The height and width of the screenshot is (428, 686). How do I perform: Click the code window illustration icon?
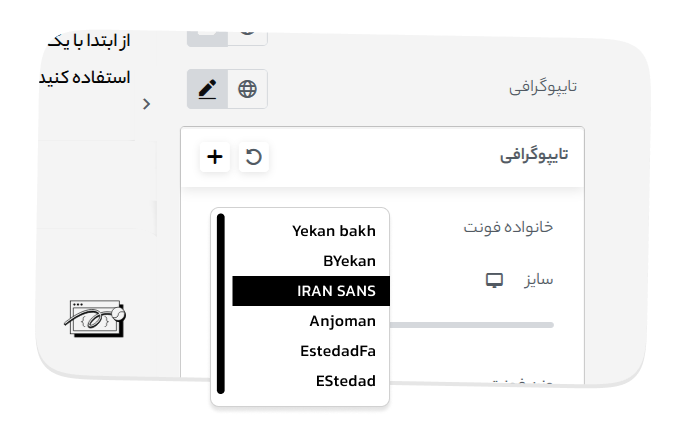point(96,320)
